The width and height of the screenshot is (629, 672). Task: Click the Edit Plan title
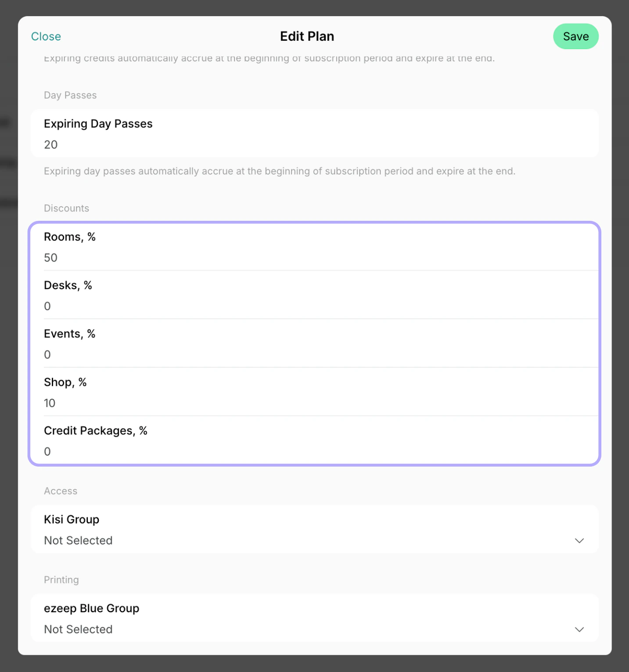pos(307,36)
